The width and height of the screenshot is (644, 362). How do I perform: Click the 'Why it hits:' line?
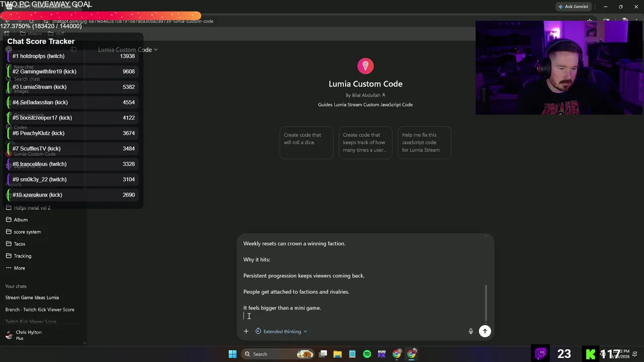coord(257,259)
